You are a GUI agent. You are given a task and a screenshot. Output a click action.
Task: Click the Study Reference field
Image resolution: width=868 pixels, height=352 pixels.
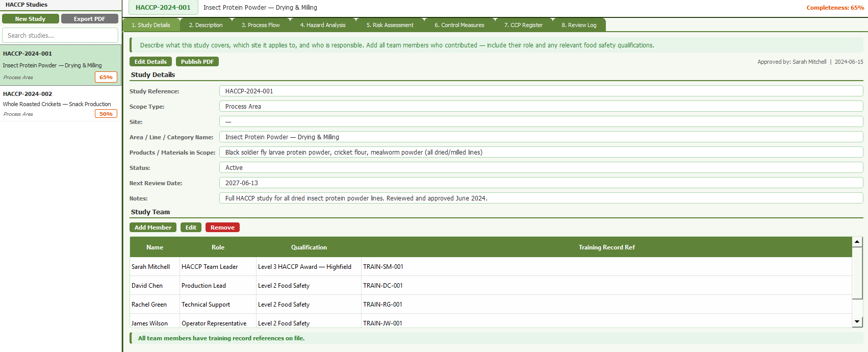[x=541, y=91]
